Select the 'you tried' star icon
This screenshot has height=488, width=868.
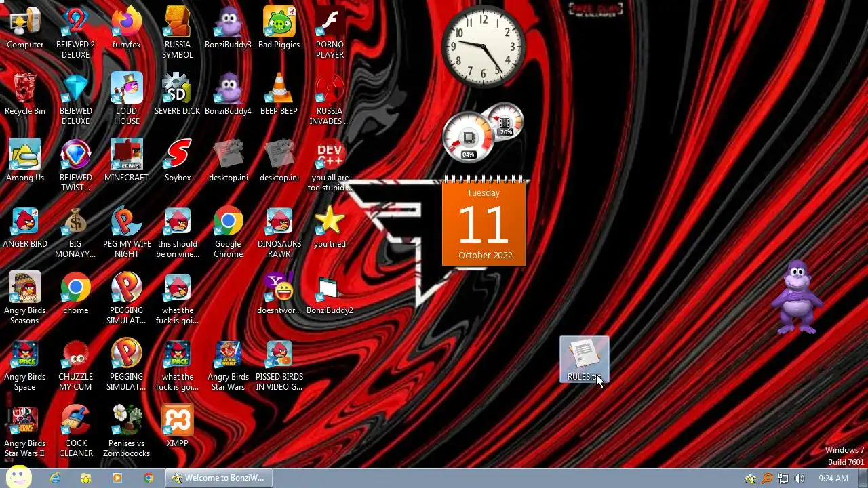[x=330, y=227]
